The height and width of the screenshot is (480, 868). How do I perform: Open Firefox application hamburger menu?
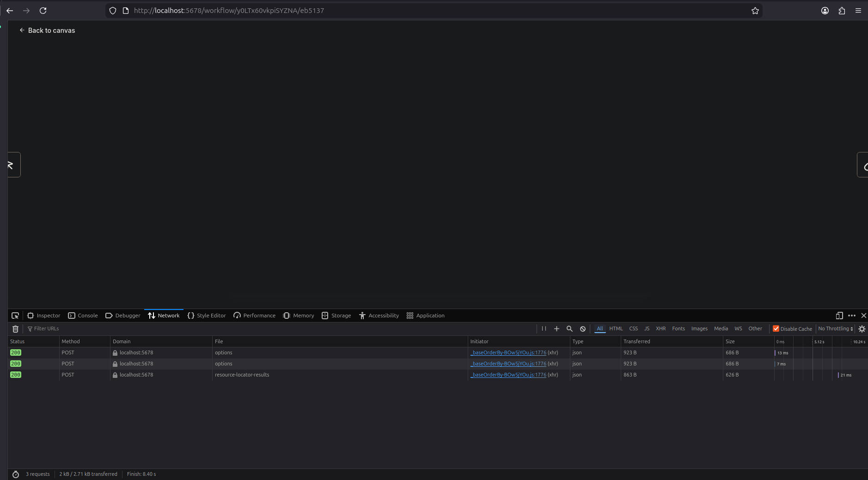click(x=858, y=11)
